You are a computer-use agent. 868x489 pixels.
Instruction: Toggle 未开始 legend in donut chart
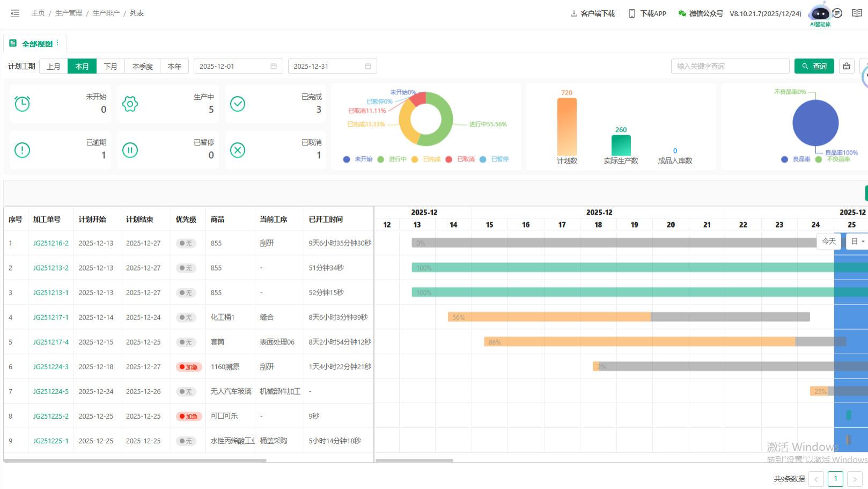coord(358,159)
